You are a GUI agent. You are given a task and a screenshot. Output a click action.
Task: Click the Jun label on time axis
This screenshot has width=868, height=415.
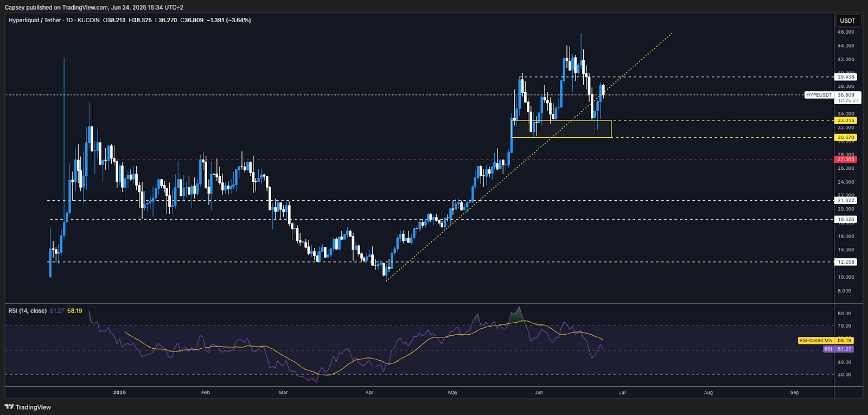pos(539,392)
